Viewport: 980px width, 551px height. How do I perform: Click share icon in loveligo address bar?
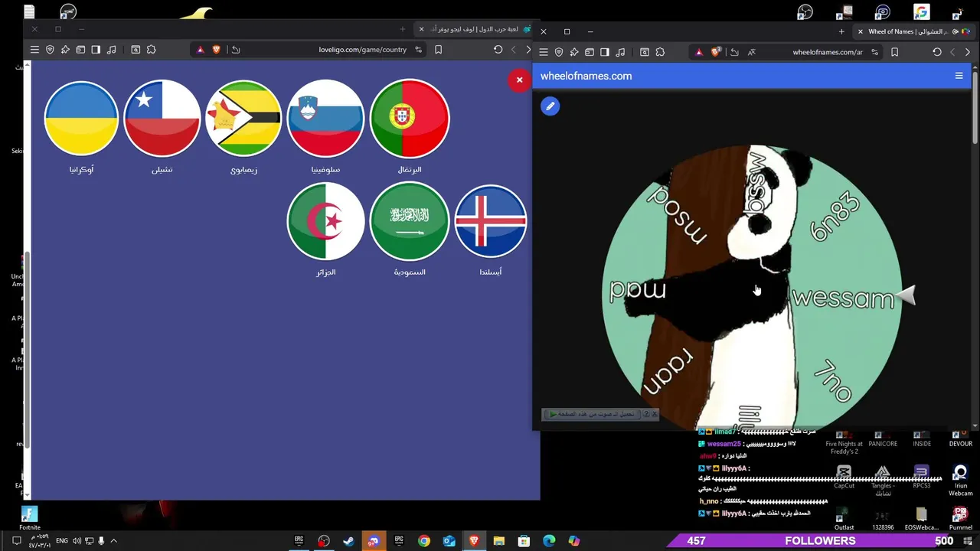tap(236, 50)
